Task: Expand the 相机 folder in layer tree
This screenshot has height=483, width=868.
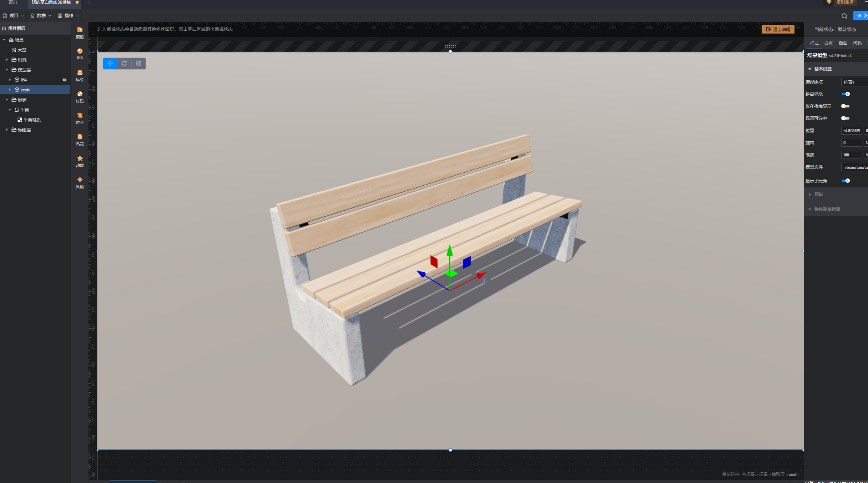Action: [7, 60]
